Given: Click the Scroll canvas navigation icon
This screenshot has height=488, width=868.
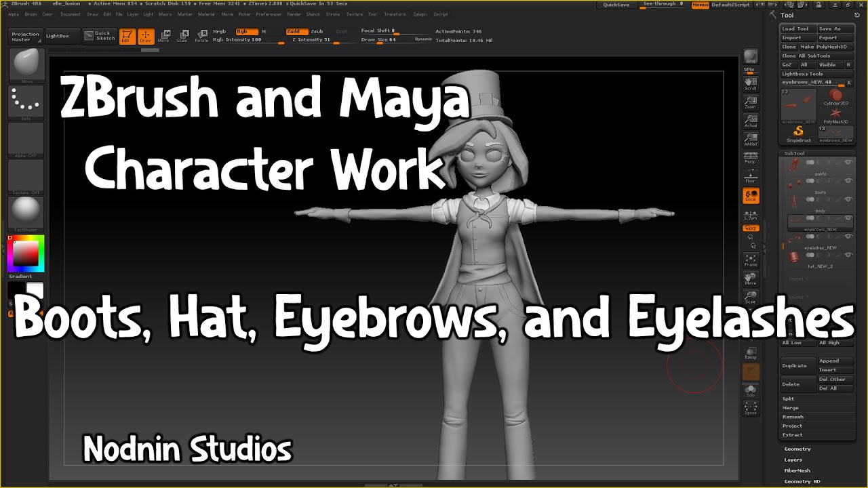Looking at the screenshot, I should click(x=751, y=84).
